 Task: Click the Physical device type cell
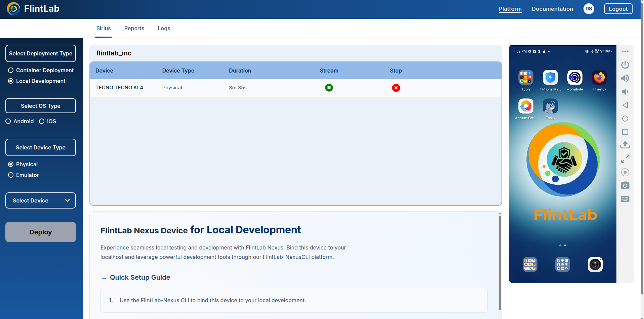(x=172, y=88)
